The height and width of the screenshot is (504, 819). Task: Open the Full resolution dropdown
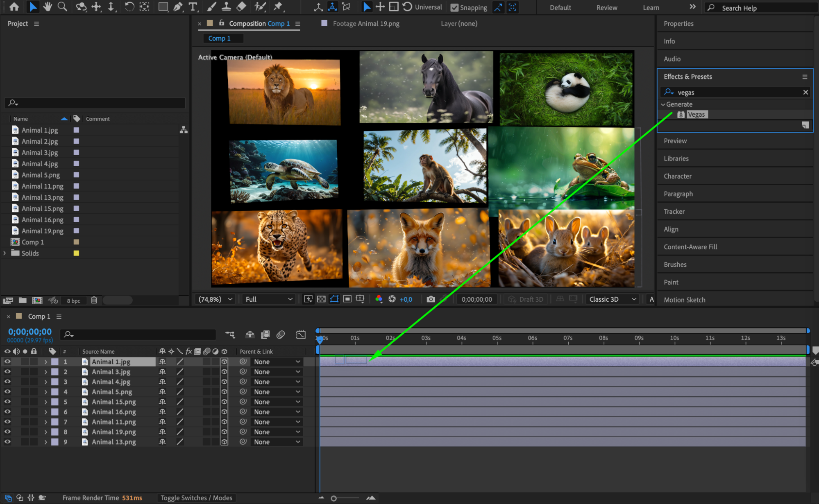point(269,299)
